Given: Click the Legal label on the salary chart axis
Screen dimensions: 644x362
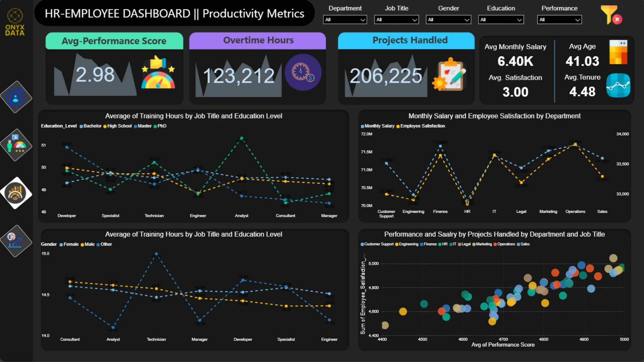Looking at the screenshot, I should [521, 212].
